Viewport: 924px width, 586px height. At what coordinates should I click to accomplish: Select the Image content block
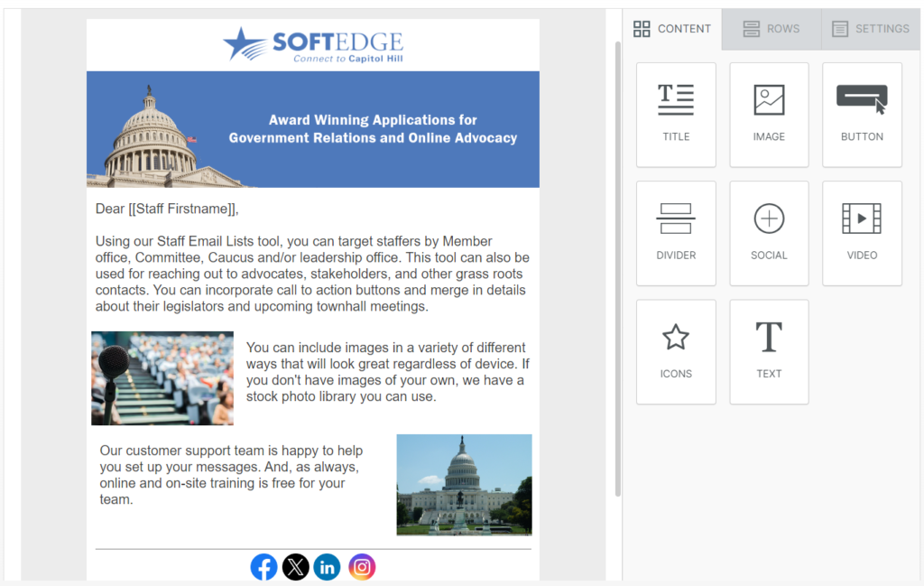pyautogui.click(x=769, y=115)
